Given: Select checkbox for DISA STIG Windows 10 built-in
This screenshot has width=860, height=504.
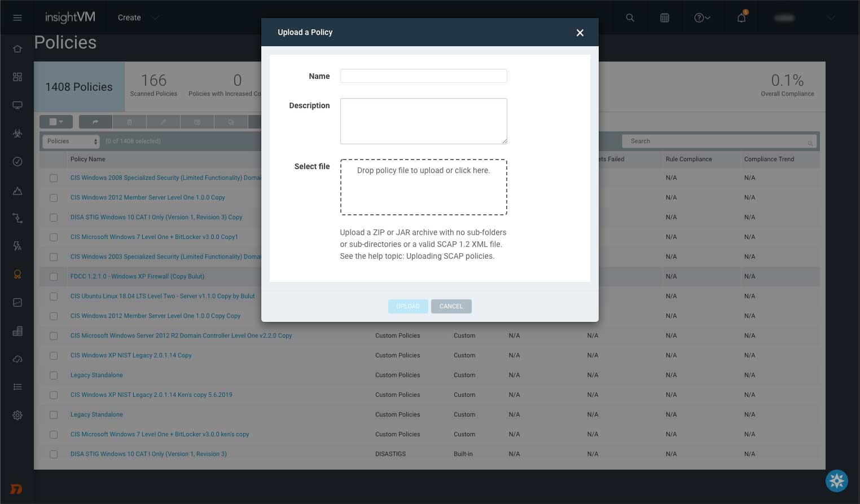Looking at the screenshot, I should pyautogui.click(x=54, y=454).
